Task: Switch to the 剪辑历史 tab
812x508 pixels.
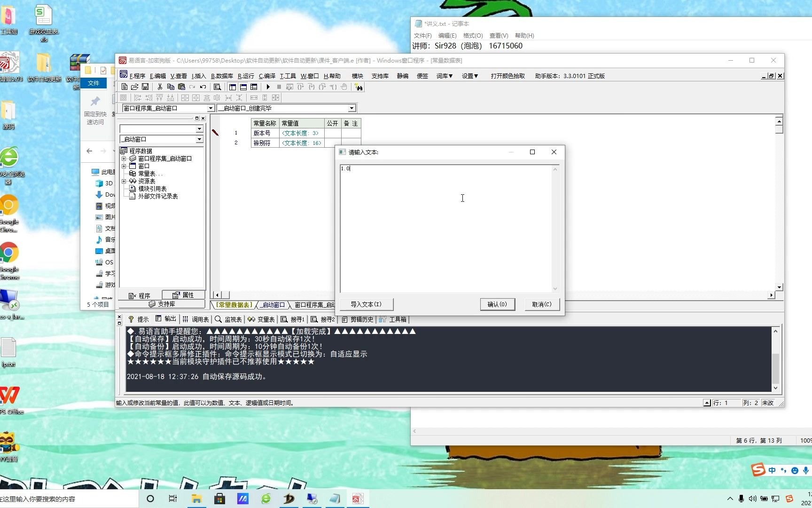Action: click(357, 319)
